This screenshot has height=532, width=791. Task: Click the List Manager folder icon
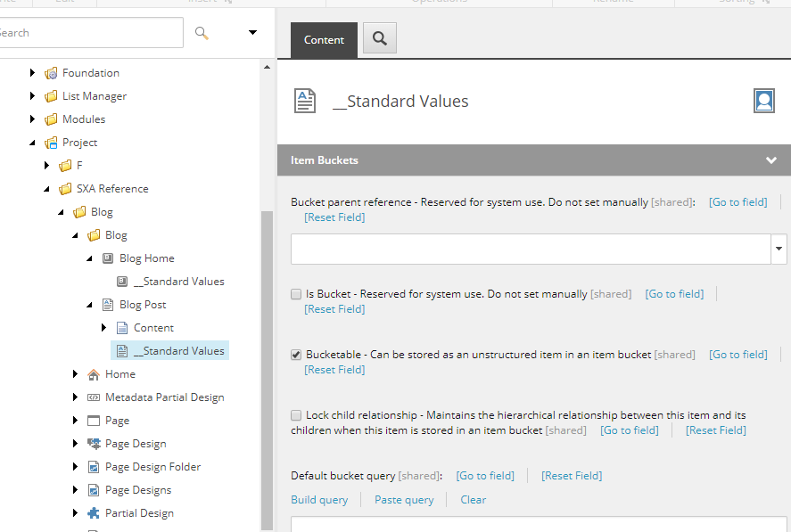click(x=51, y=96)
